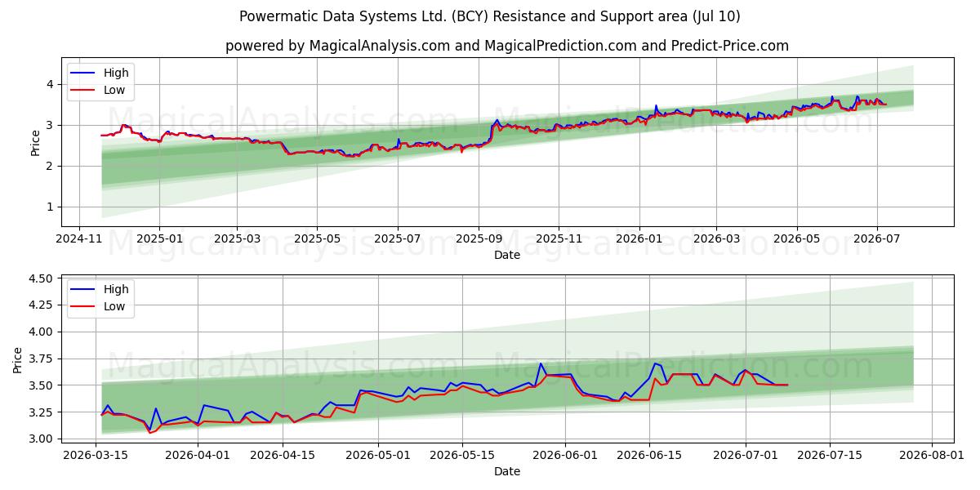Viewport: 980px width, 490px height.
Task: Click the '2026-03' x-axis label in the top chart
Action: click(716, 239)
